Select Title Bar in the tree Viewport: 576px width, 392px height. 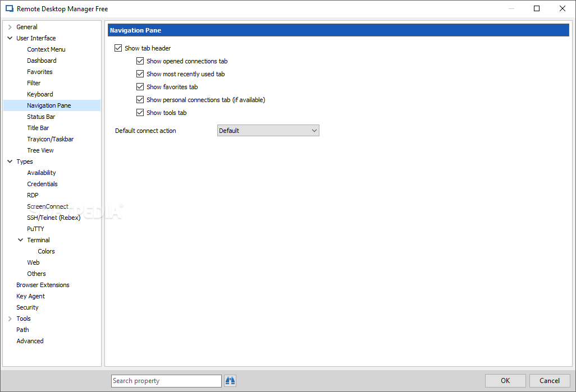click(x=38, y=128)
